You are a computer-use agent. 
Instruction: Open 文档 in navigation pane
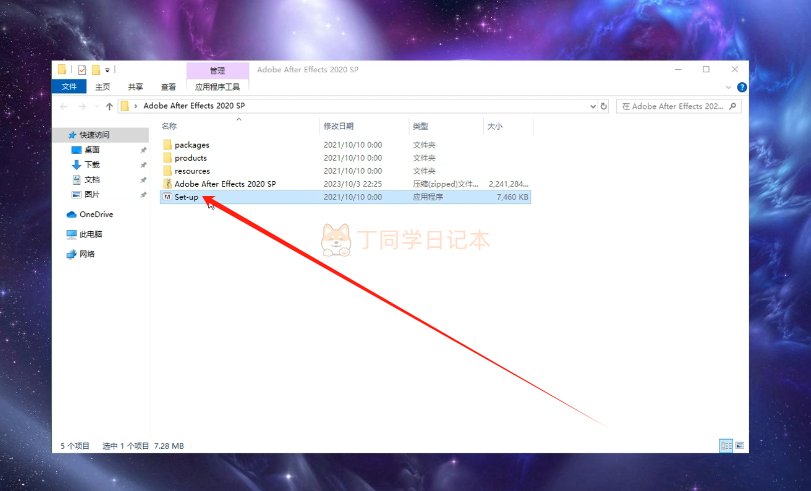(x=92, y=180)
